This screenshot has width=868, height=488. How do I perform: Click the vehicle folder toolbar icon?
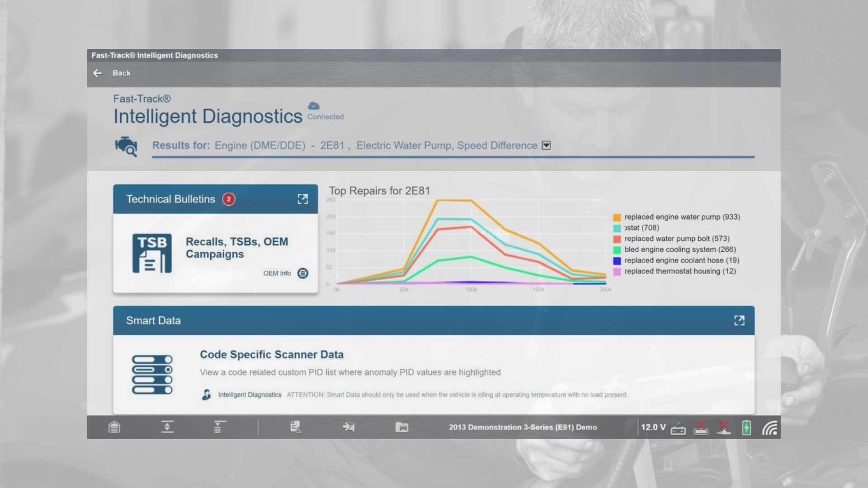[x=402, y=427]
